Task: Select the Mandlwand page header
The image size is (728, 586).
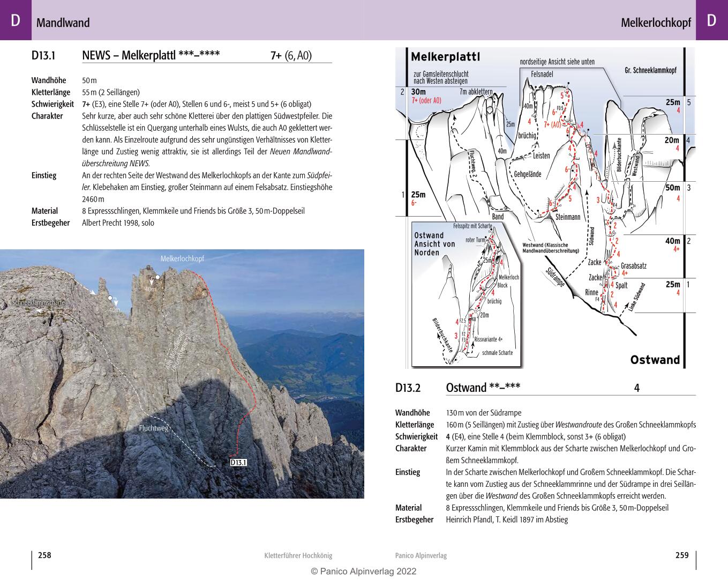Action: (x=63, y=23)
